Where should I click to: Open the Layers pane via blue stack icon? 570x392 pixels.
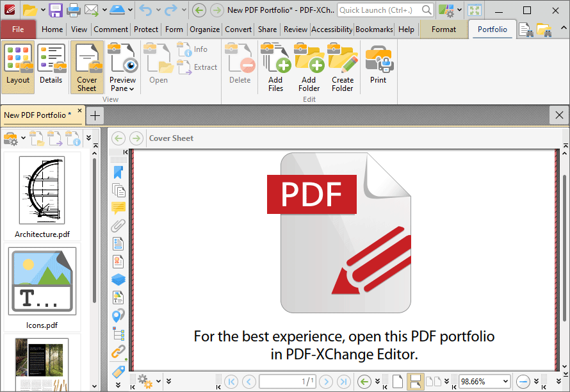tap(118, 279)
